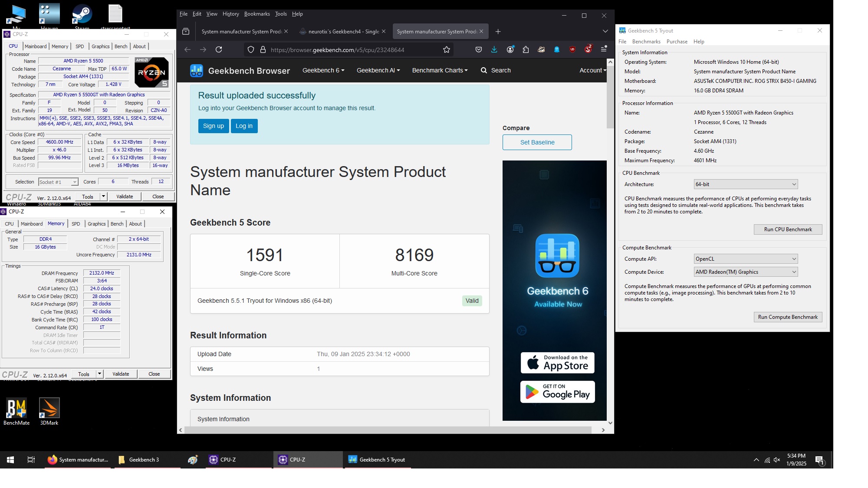The image size is (868, 488).
Task: Click the vertical scrollbar thumb in Firefox
Action: pyautogui.click(x=610, y=97)
